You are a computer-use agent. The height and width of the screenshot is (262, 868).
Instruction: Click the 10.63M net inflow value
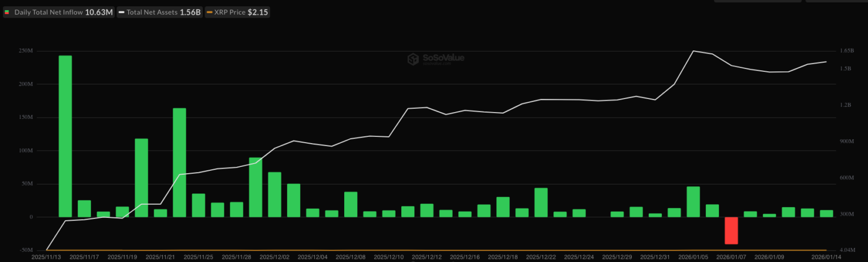(99, 12)
